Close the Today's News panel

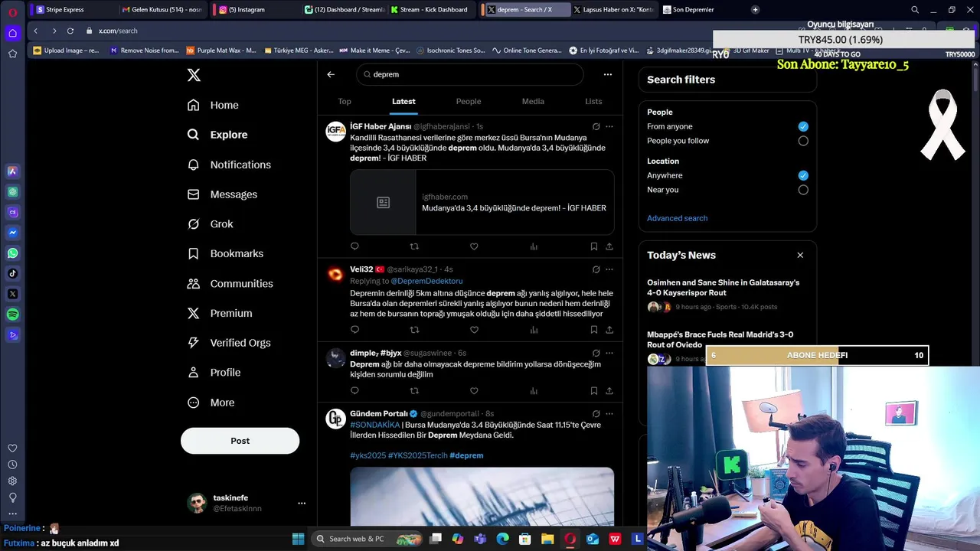[800, 255]
